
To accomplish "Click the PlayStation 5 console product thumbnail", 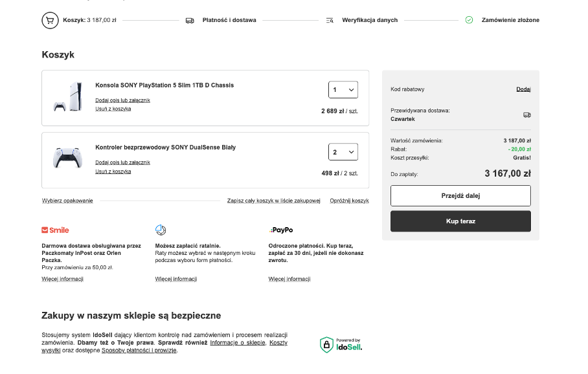I will [x=68, y=97].
